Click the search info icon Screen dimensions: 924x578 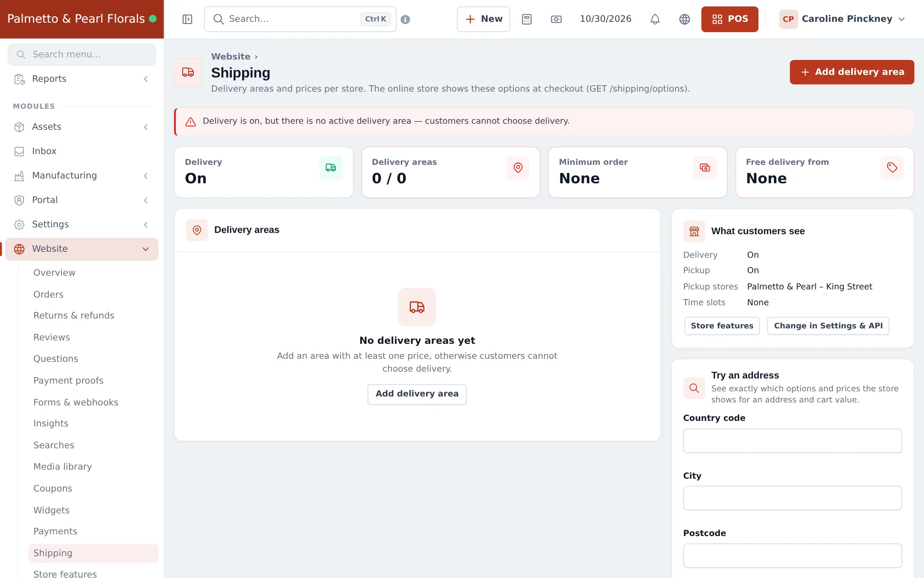405,19
